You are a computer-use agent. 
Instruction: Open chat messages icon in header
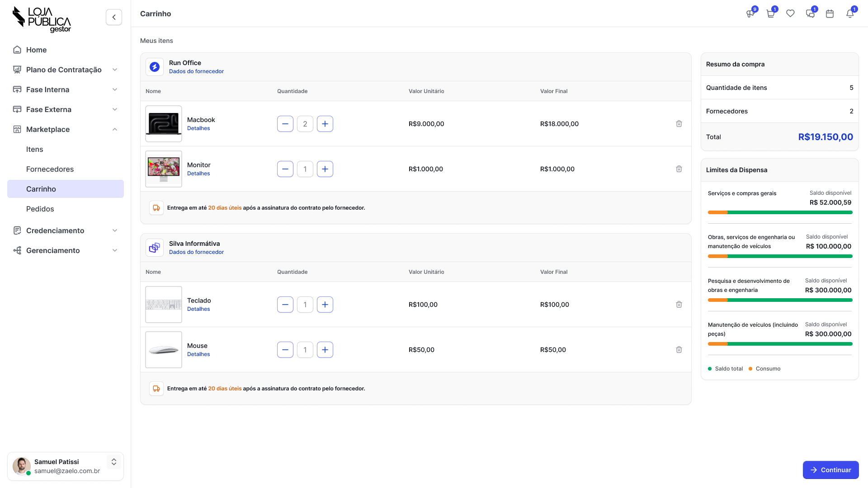810,14
